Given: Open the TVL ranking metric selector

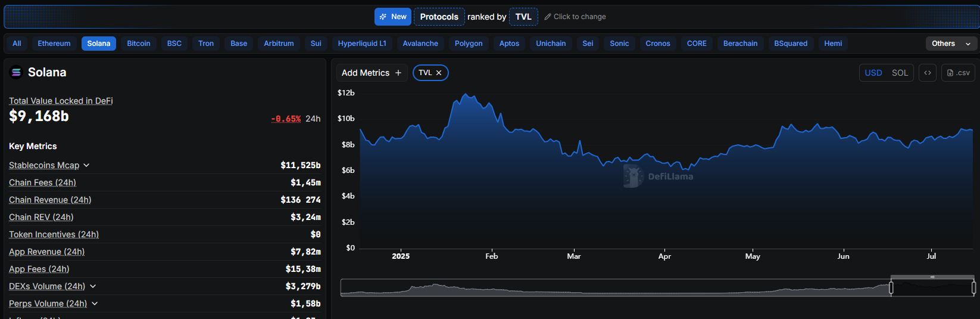Looking at the screenshot, I should click(x=523, y=17).
